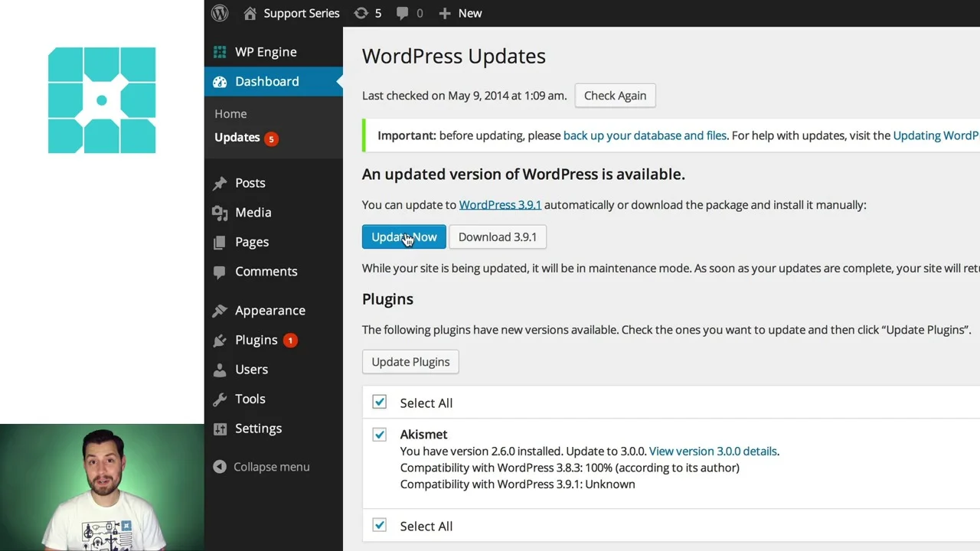Toggle the bottom Select All checkbox
Screen dimensions: 980x551
pyautogui.click(x=380, y=525)
